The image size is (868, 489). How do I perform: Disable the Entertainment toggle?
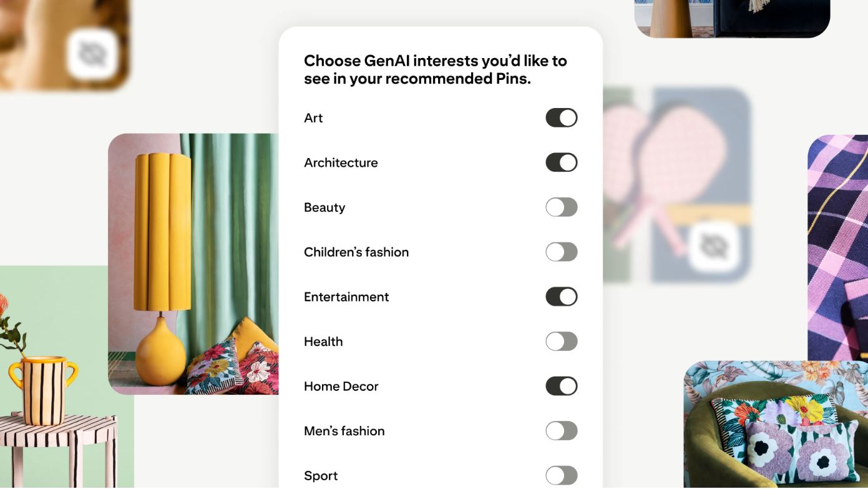point(561,297)
